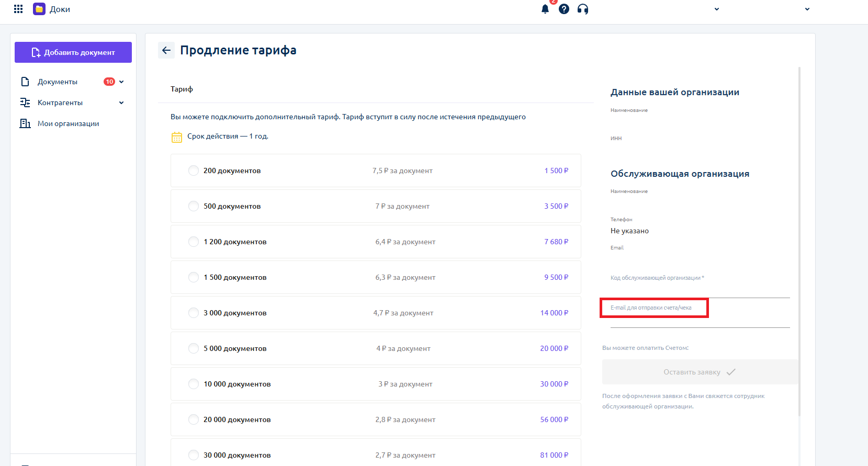Open notifications bell icon

(x=545, y=9)
